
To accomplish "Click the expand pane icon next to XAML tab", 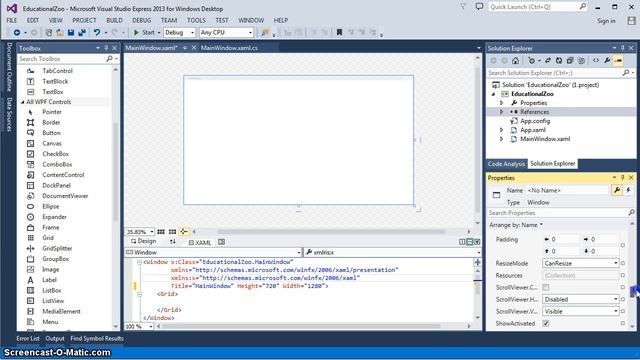I will pos(221,242).
